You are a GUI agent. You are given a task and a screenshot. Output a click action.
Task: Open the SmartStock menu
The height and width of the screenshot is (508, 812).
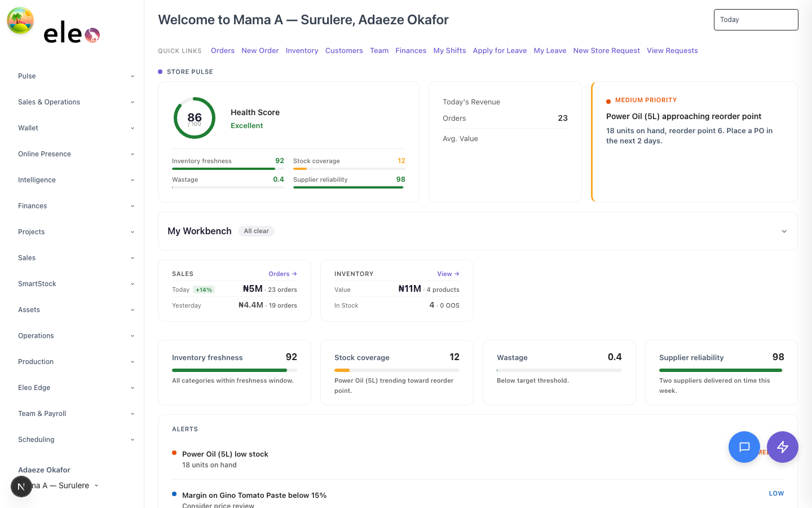point(76,284)
